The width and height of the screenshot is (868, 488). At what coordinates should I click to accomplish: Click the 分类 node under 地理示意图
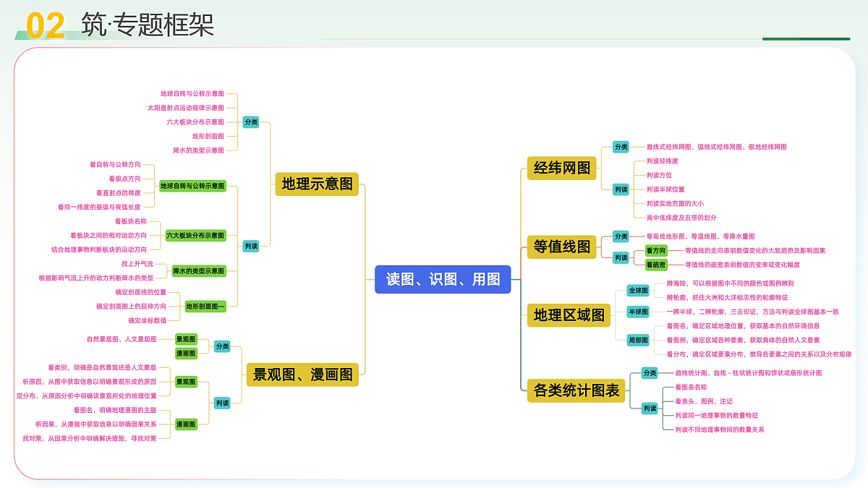click(x=251, y=122)
